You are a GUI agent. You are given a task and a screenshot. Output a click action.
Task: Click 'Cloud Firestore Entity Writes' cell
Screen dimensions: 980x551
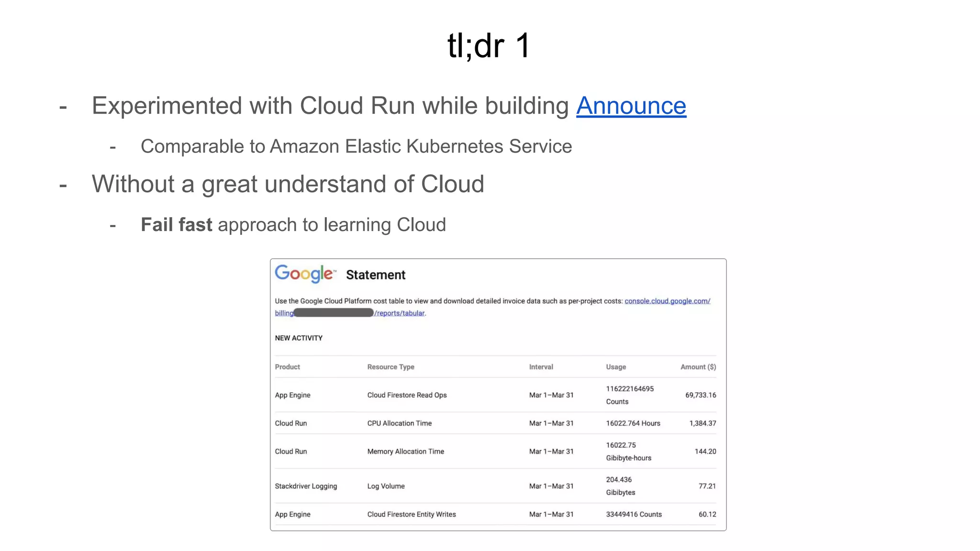(x=412, y=515)
